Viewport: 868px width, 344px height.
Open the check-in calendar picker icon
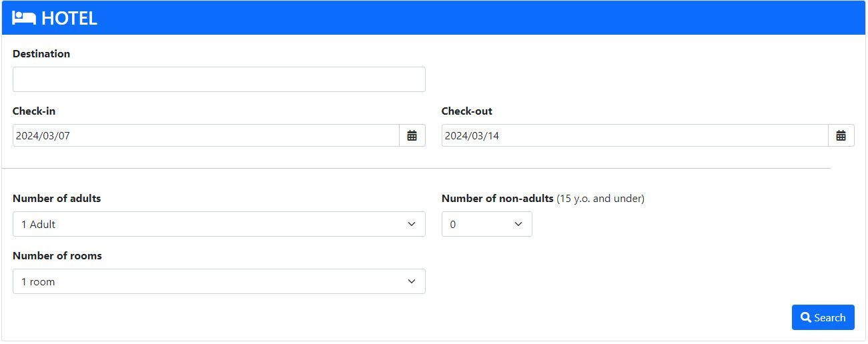[412, 136]
